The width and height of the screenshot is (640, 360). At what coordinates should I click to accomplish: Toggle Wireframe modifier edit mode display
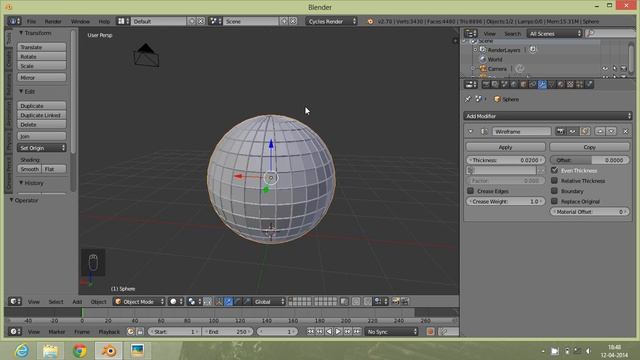(x=585, y=131)
